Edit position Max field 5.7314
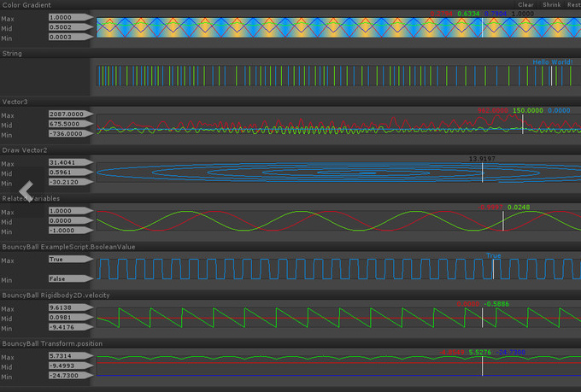 [x=70, y=355]
